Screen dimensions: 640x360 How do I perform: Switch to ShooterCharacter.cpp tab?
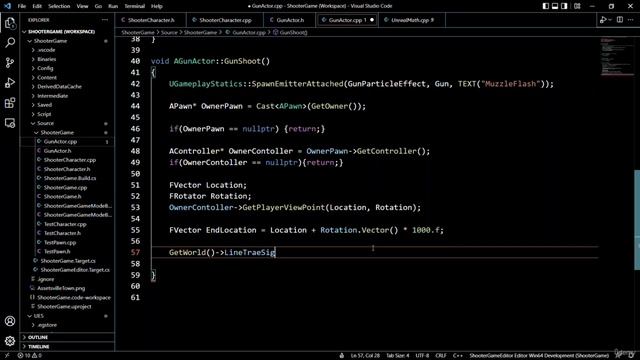(225, 20)
